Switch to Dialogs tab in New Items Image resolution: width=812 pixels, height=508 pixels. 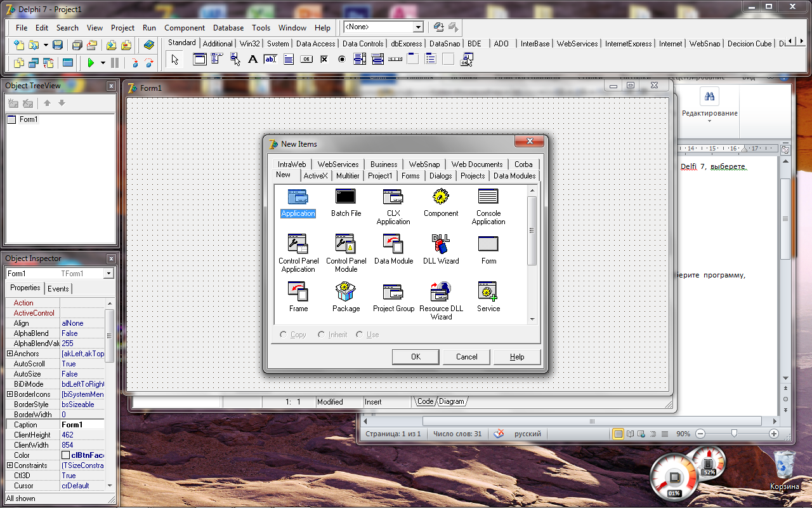click(x=440, y=176)
